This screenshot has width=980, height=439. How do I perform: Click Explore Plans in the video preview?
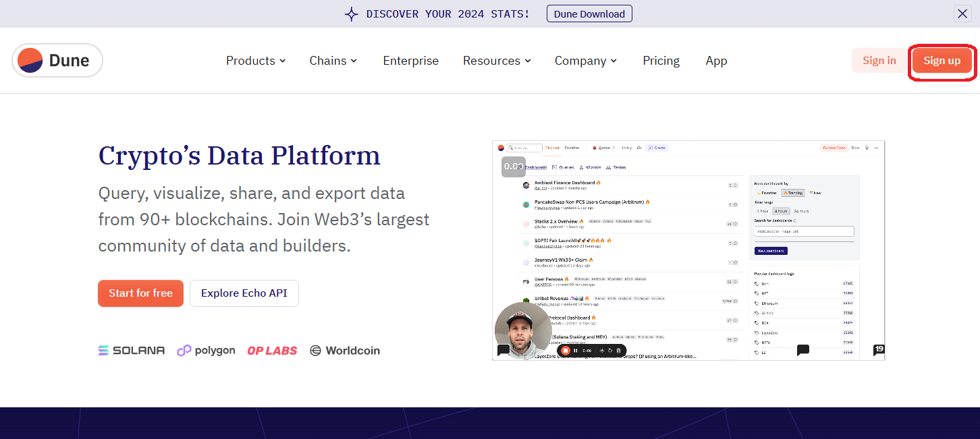pyautogui.click(x=833, y=148)
